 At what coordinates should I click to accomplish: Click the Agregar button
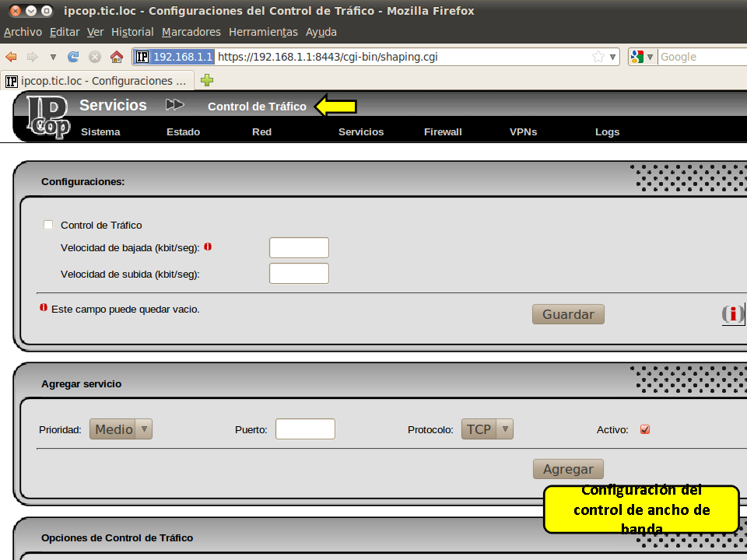(x=568, y=469)
